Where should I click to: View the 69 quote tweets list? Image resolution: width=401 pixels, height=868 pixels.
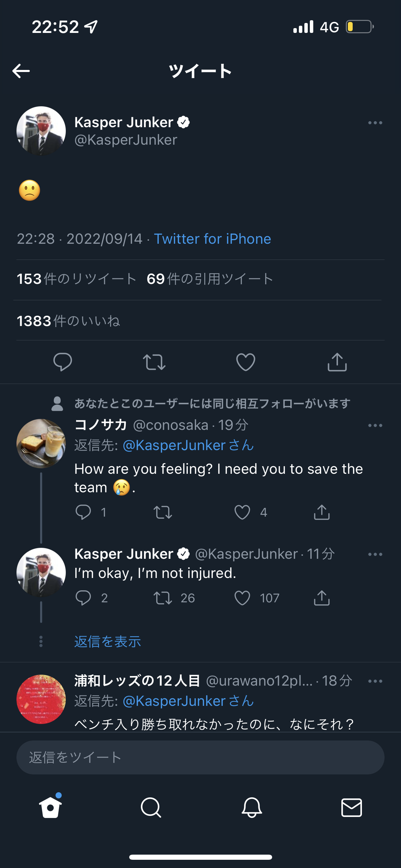[x=210, y=279]
